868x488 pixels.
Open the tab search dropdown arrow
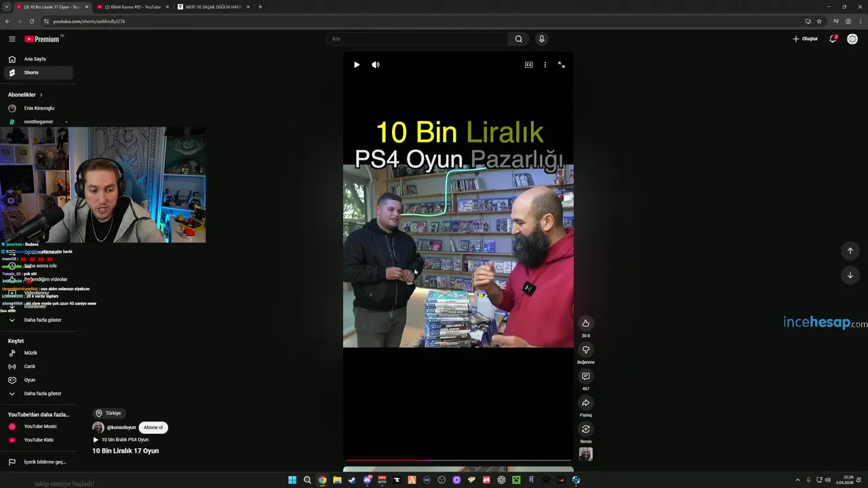click(x=6, y=7)
